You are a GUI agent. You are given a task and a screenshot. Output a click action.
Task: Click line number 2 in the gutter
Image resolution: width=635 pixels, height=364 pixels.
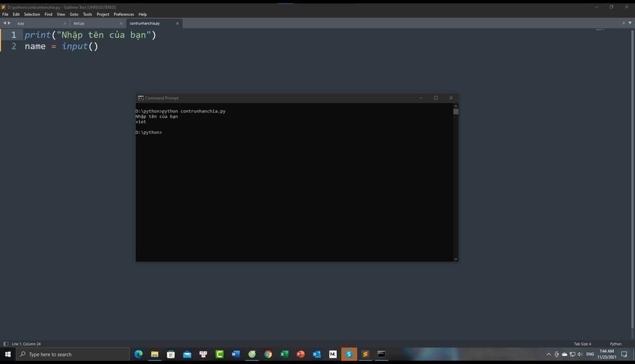(14, 46)
